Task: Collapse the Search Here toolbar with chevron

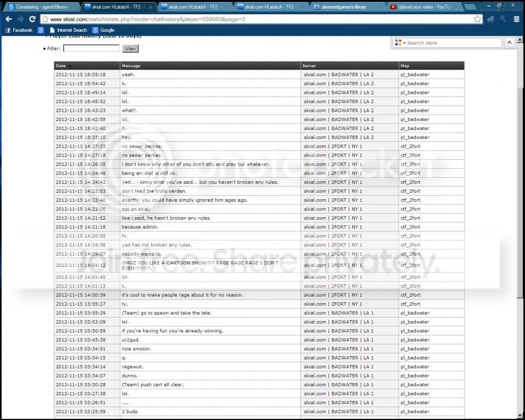Action: coord(509,43)
